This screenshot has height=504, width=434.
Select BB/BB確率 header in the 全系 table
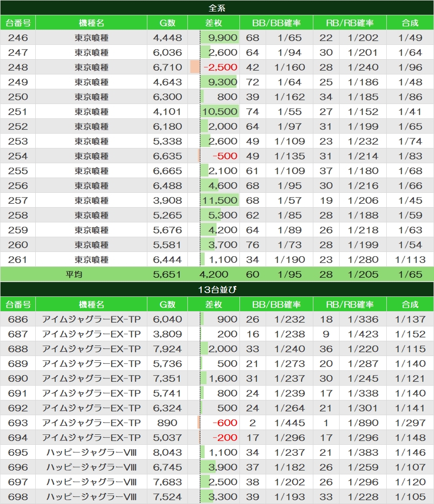[276, 23]
